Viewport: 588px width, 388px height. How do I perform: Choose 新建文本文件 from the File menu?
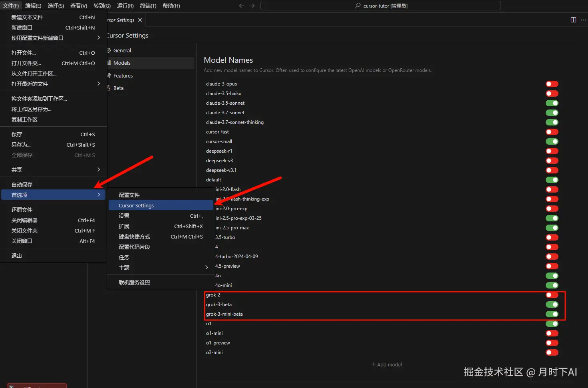[54, 17]
